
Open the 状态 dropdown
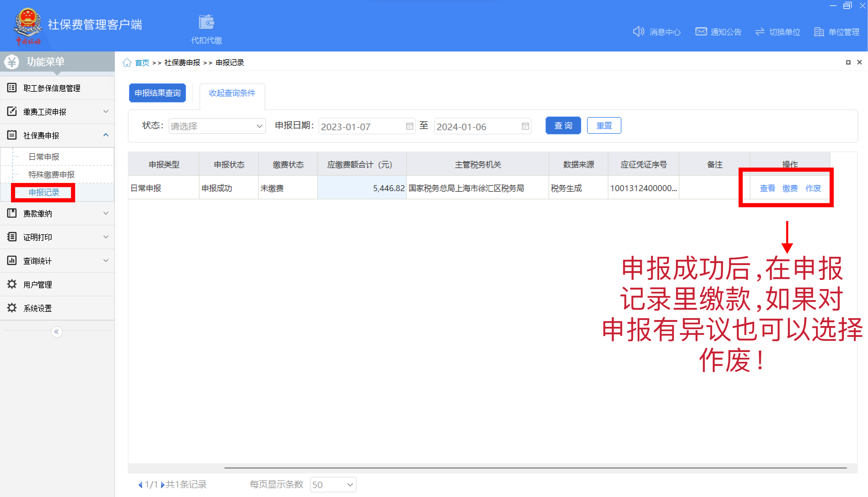click(217, 126)
